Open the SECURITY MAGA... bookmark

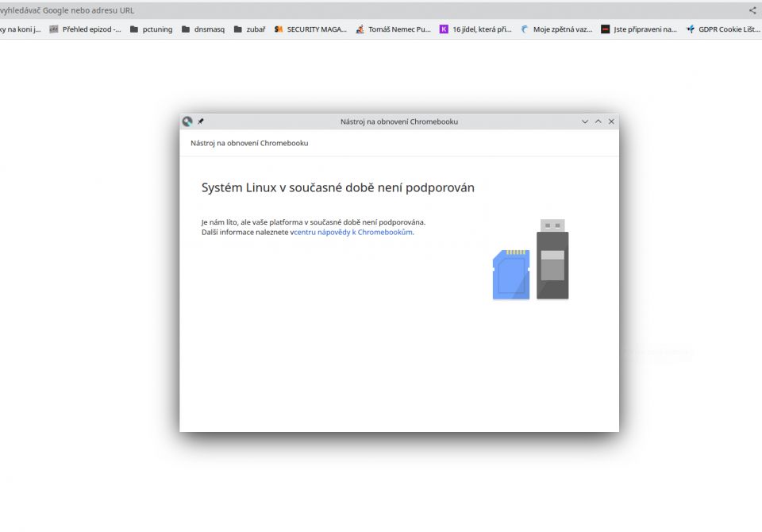310,29
